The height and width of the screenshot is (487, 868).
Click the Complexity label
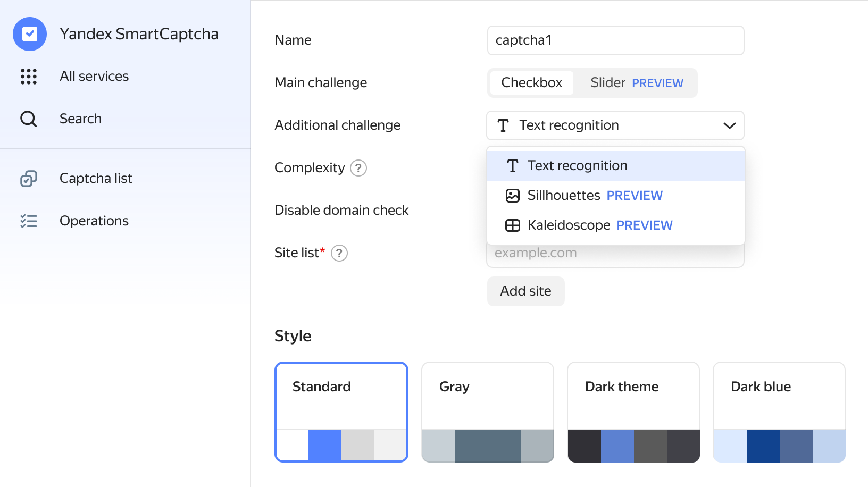coord(310,168)
